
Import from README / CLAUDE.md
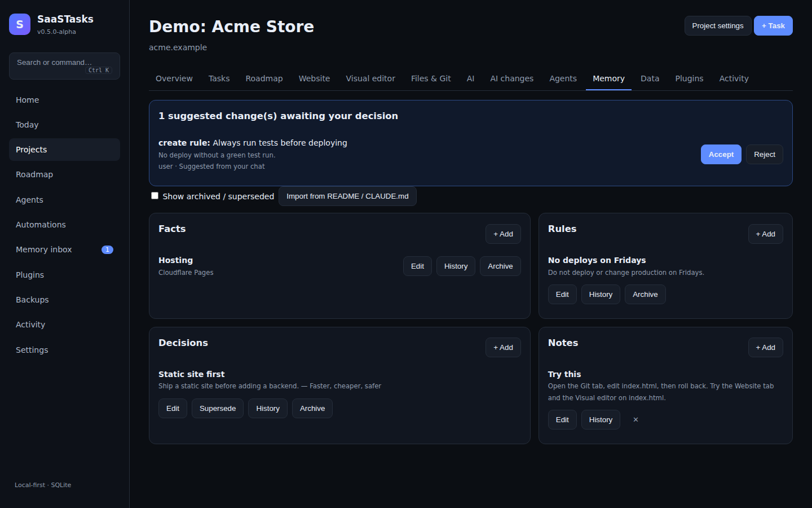(347, 196)
